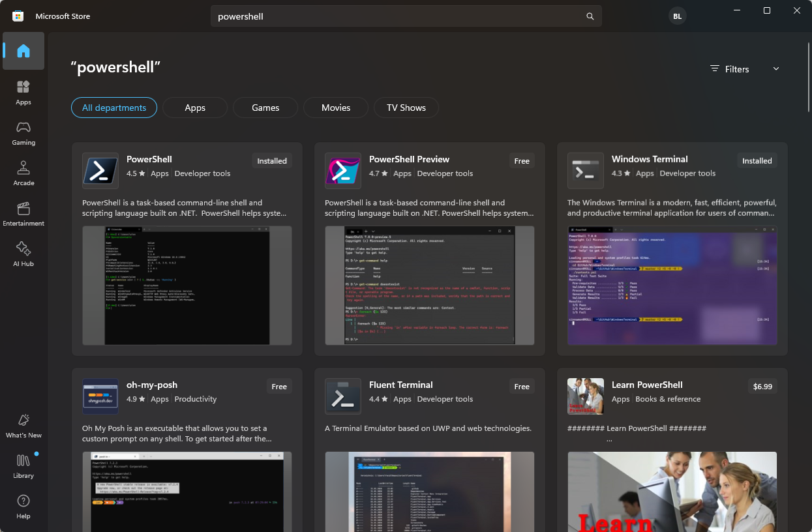Viewport: 812px width, 532px height.
Task: Switch to the Games filter tab
Action: (x=265, y=108)
